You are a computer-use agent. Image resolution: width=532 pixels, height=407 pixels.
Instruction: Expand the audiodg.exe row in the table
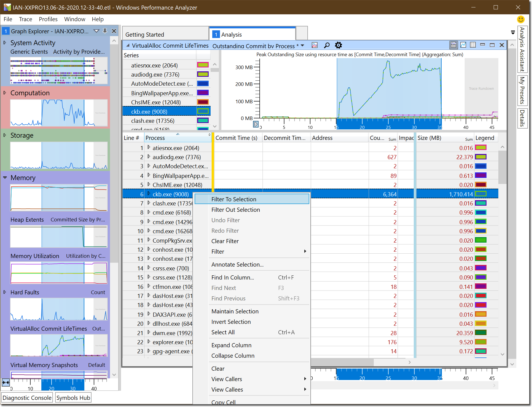click(149, 157)
